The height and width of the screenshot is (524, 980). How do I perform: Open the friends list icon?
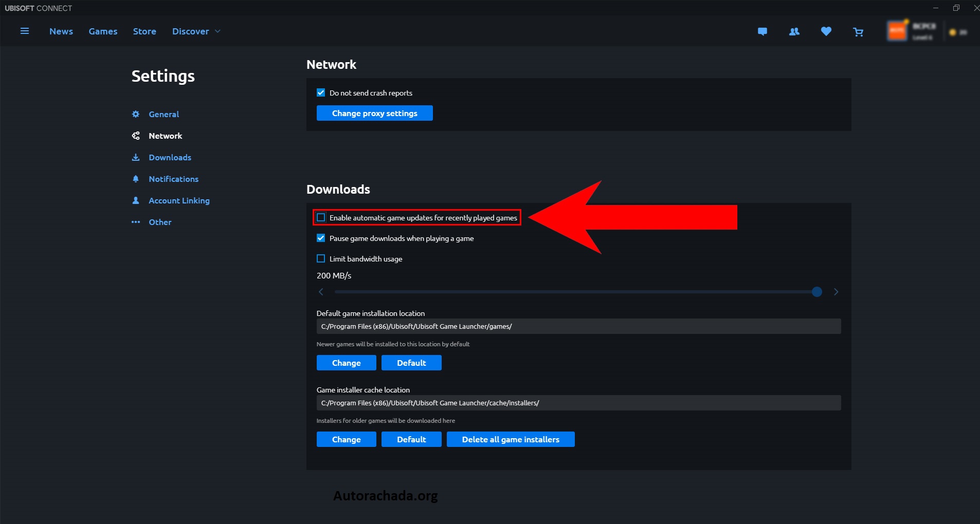(794, 32)
